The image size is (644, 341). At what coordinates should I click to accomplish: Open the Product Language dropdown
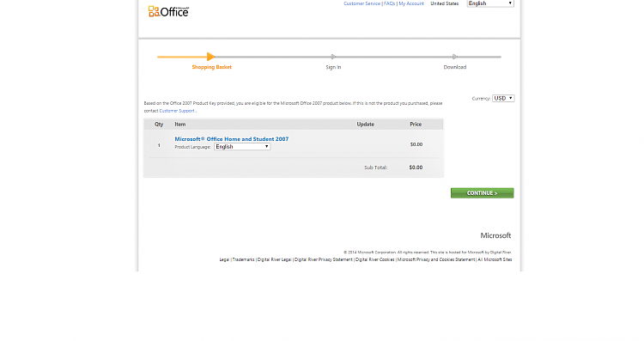[242, 147]
